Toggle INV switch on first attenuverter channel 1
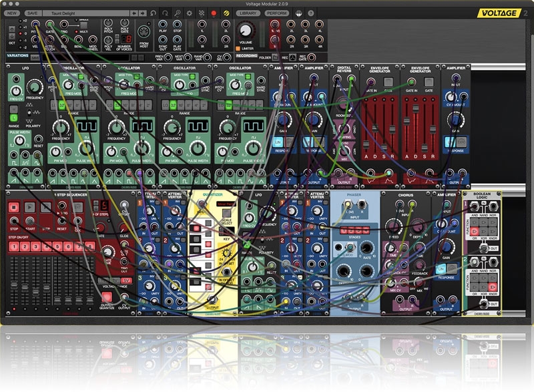Screen dimensions: 534x392 tap(158, 202)
